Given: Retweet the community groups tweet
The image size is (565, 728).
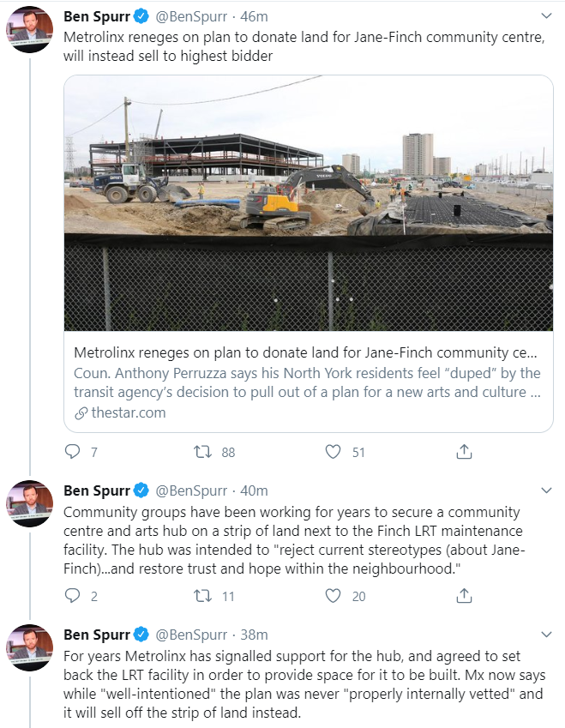Looking at the screenshot, I should click(202, 596).
